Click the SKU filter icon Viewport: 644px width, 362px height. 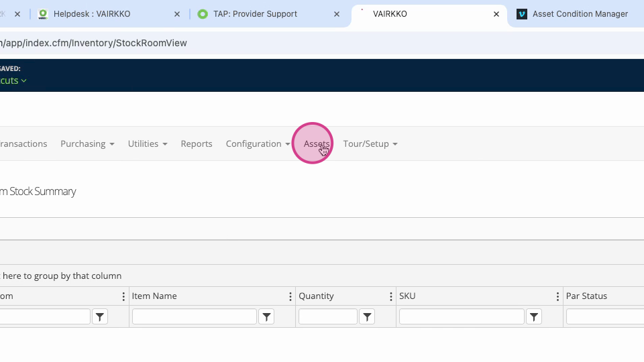click(534, 316)
